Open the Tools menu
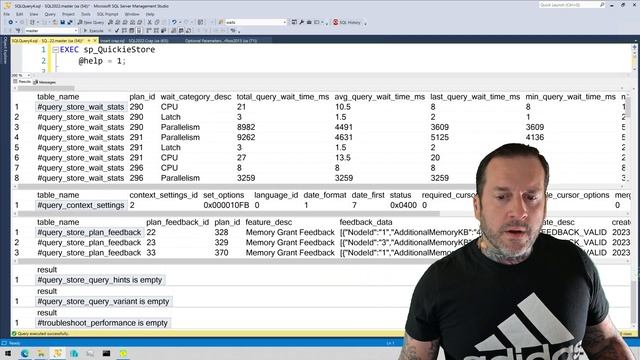Screen dimensions: 640x360 click(86, 14)
